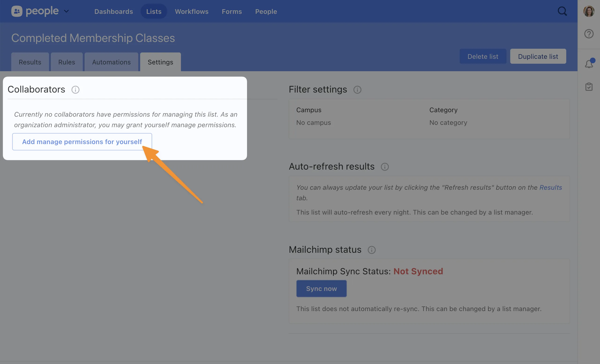Click the user profile avatar
The width and height of the screenshot is (600, 364).
tap(589, 11)
